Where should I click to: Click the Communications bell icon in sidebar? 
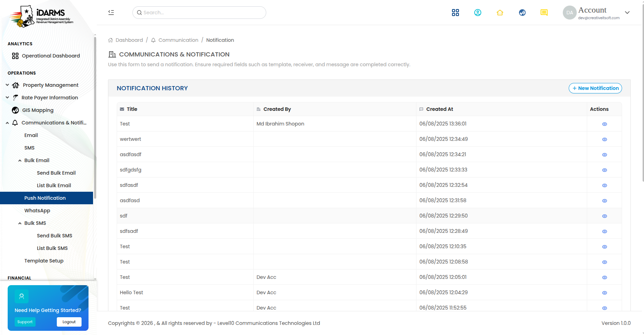click(15, 123)
